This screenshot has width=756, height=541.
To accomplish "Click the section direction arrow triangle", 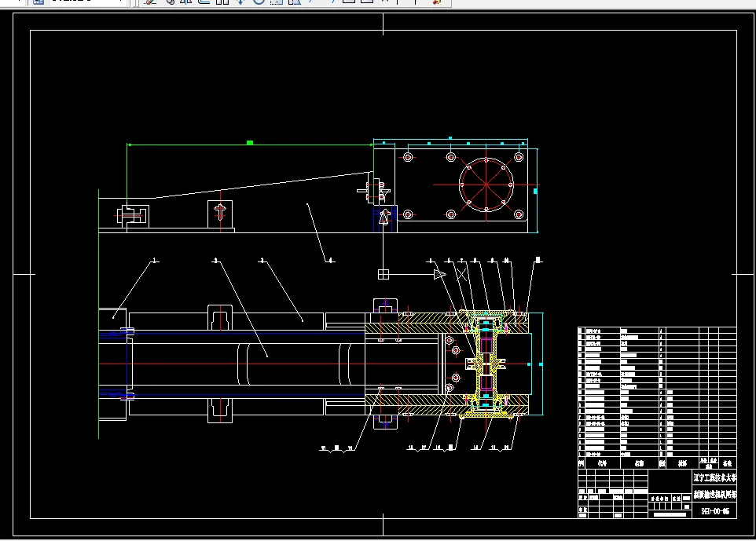I will point(439,275).
